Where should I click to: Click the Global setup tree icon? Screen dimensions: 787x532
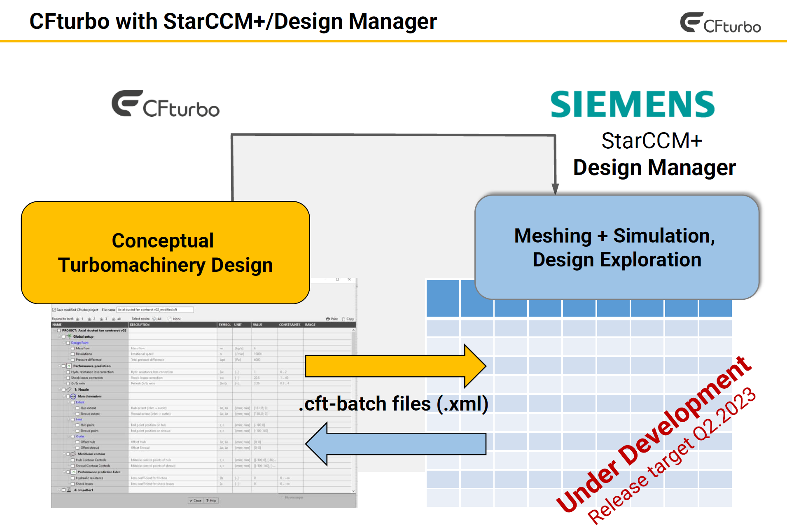[x=69, y=336]
